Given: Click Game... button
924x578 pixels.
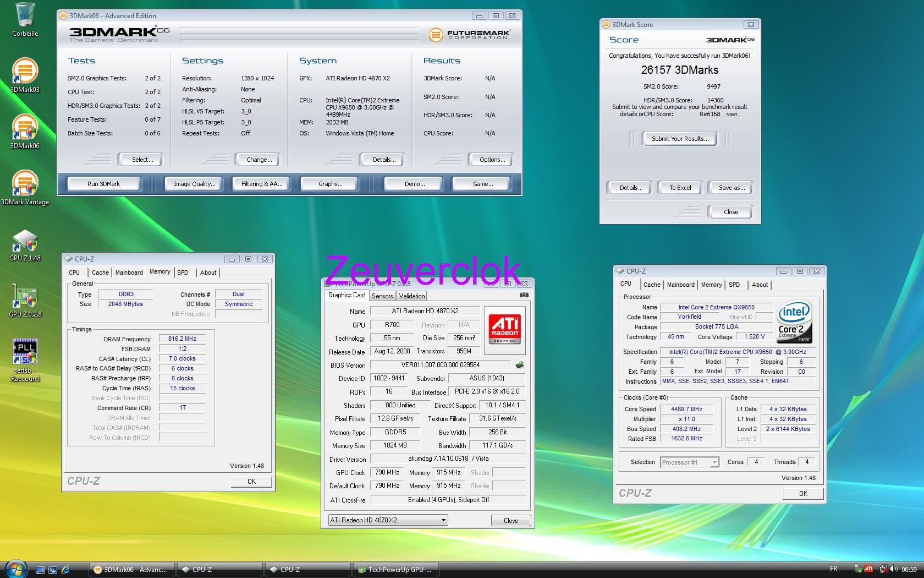Looking at the screenshot, I should tap(483, 184).
